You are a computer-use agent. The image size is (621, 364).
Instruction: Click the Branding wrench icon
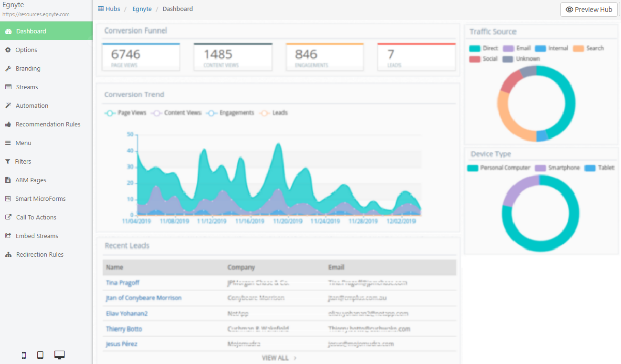8,69
